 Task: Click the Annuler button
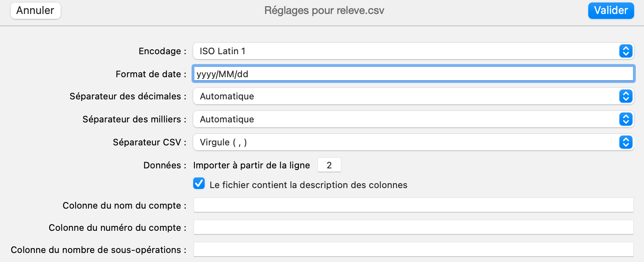35,11
